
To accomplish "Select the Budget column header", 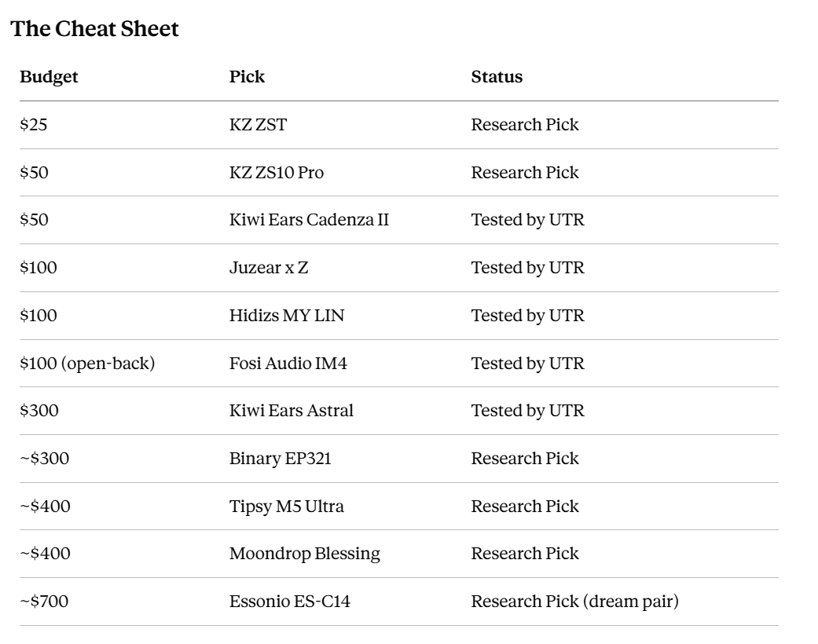I will click(x=49, y=77).
